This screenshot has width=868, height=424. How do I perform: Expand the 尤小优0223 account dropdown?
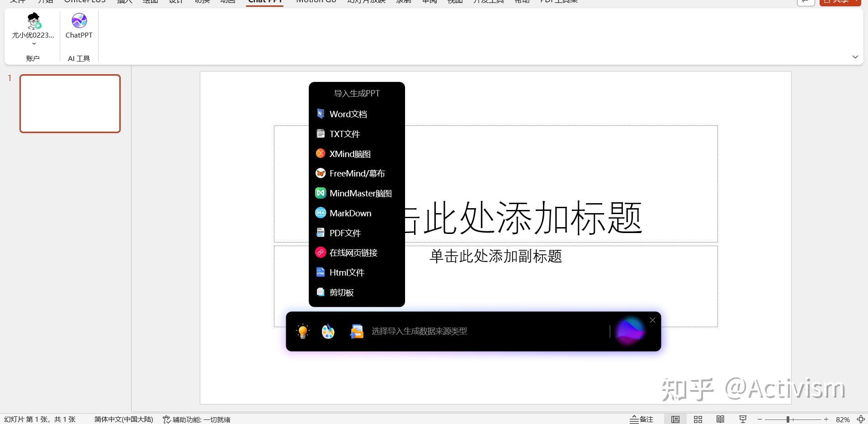tap(33, 43)
